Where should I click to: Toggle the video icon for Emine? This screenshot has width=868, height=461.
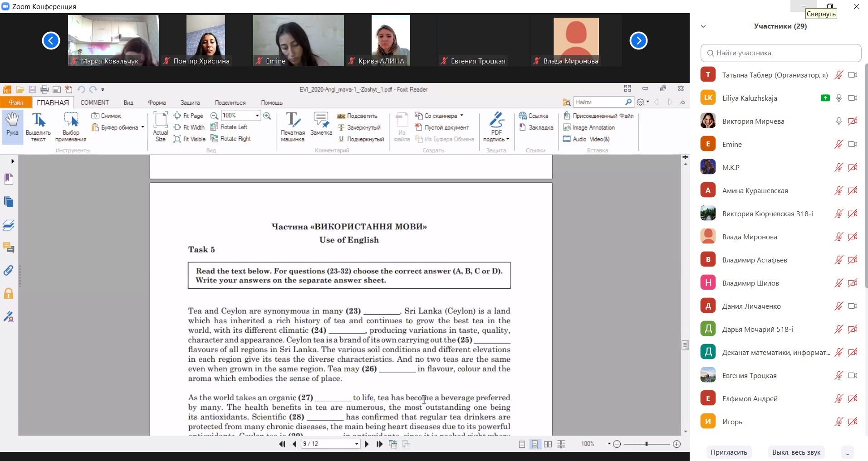[853, 144]
